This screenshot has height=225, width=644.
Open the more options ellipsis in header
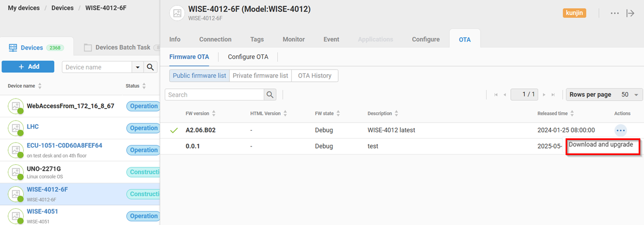(615, 13)
